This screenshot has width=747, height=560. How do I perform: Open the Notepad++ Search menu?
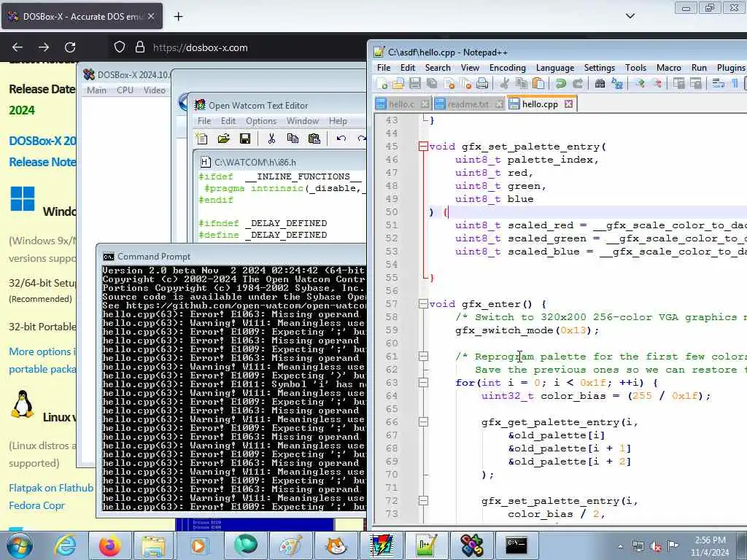438,68
